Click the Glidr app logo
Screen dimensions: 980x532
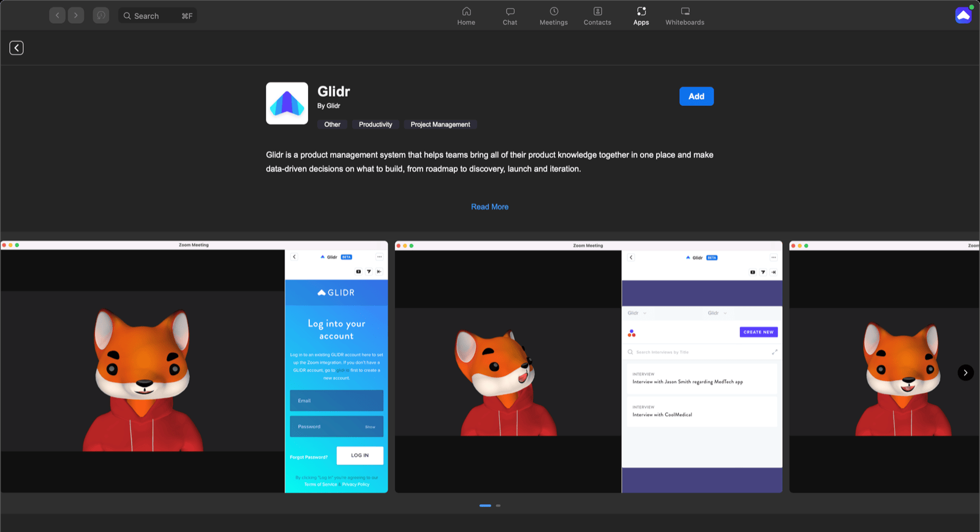point(287,103)
